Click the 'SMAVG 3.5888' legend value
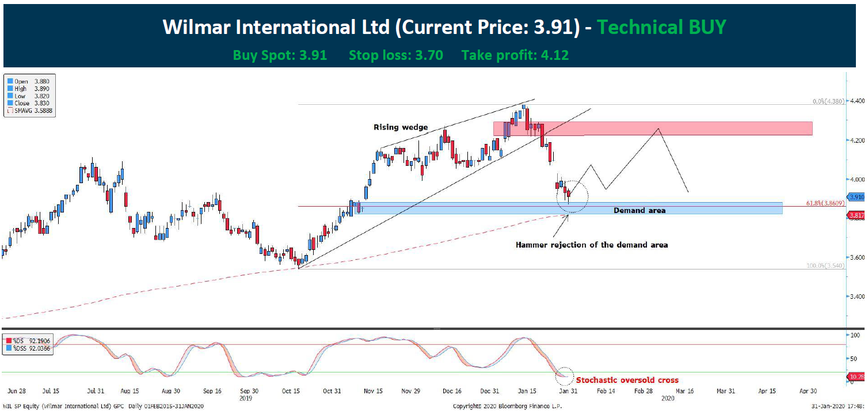This screenshot has width=868, height=414. click(34, 111)
